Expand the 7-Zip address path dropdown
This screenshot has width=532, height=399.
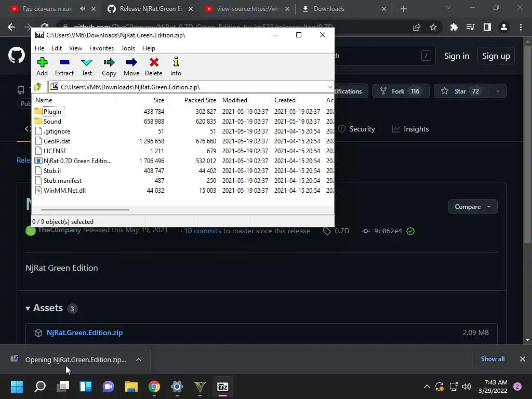click(329, 87)
